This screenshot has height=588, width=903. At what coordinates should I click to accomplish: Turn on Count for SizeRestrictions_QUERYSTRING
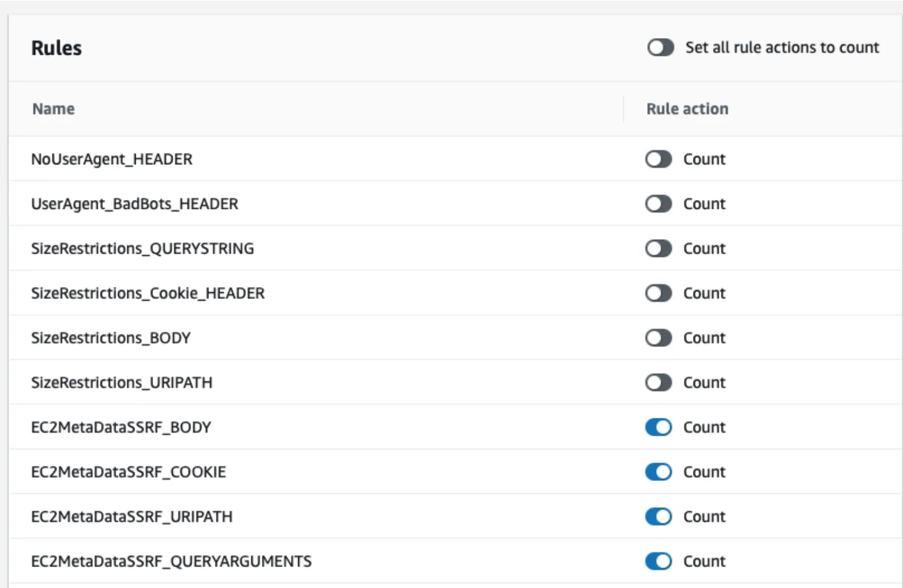pyautogui.click(x=658, y=248)
